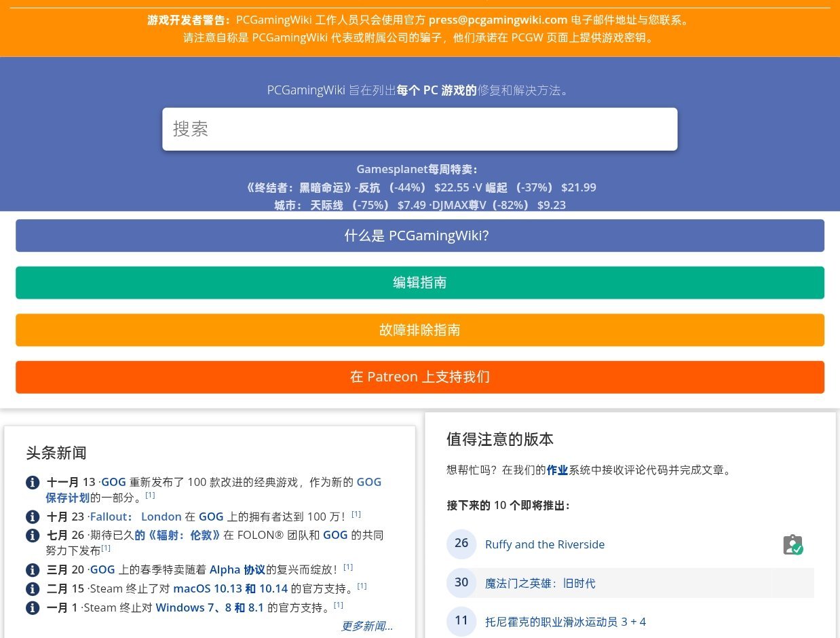
Task: Open the 编辑指南 green button
Action: click(420, 282)
